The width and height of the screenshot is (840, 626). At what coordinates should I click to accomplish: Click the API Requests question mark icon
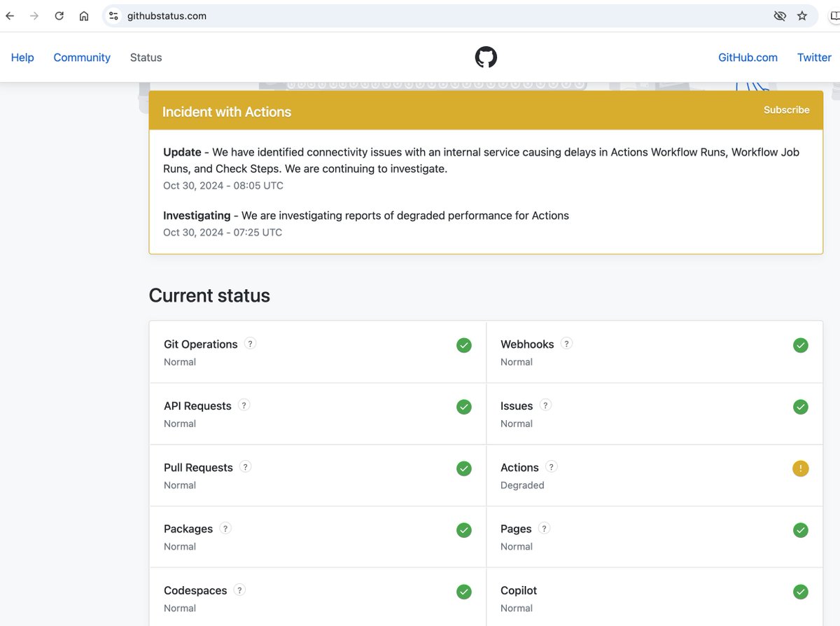(x=244, y=405)
